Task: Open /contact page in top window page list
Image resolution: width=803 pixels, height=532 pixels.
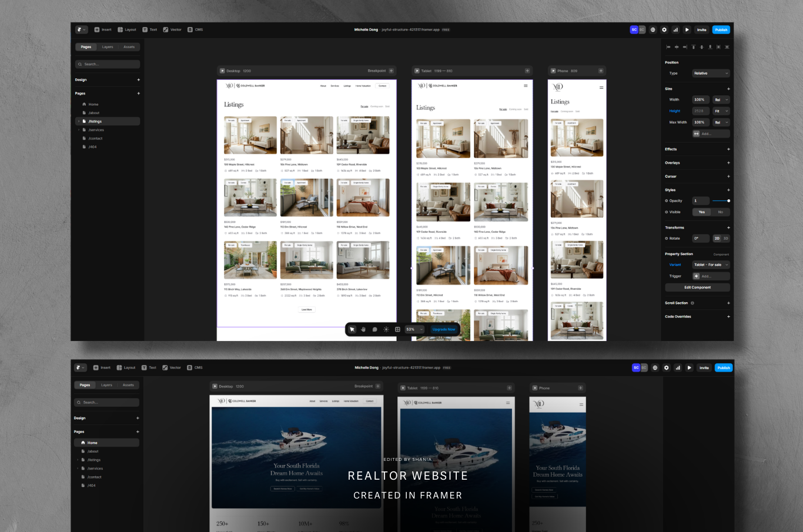Action: point(108,139)
